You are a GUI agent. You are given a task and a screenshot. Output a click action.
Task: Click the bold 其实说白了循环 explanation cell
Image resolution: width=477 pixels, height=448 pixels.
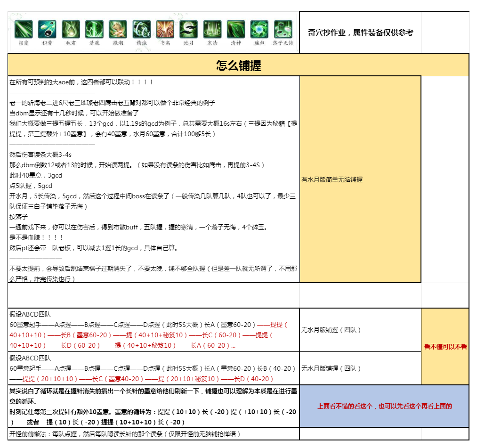[x=153, y=406]
